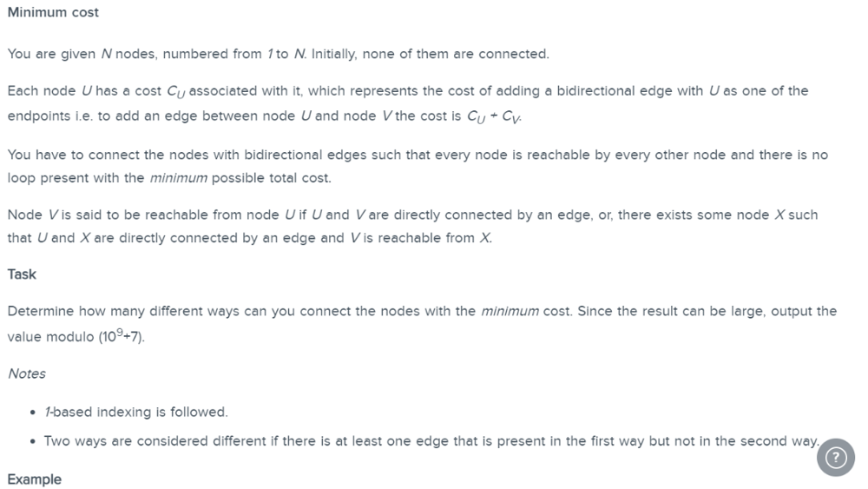
Task: Click the line starting "Each node U has a cost"
Action: (x=408, y=91)
